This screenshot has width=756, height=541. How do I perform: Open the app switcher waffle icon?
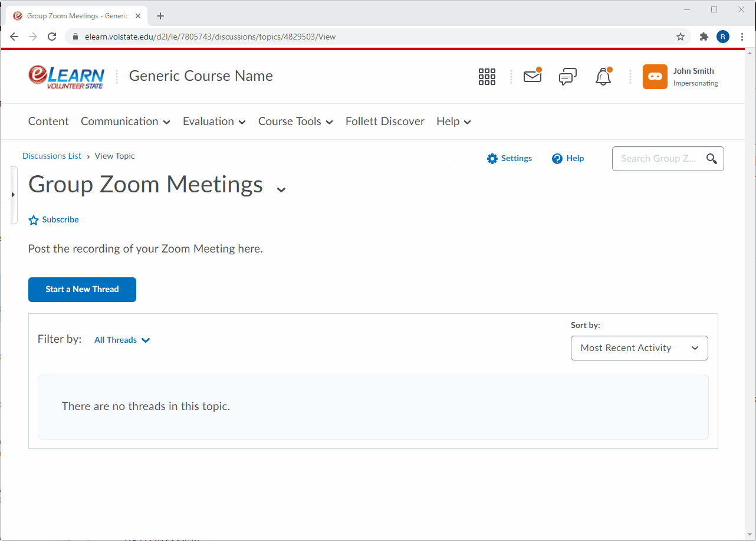click(x=487, y=77)
